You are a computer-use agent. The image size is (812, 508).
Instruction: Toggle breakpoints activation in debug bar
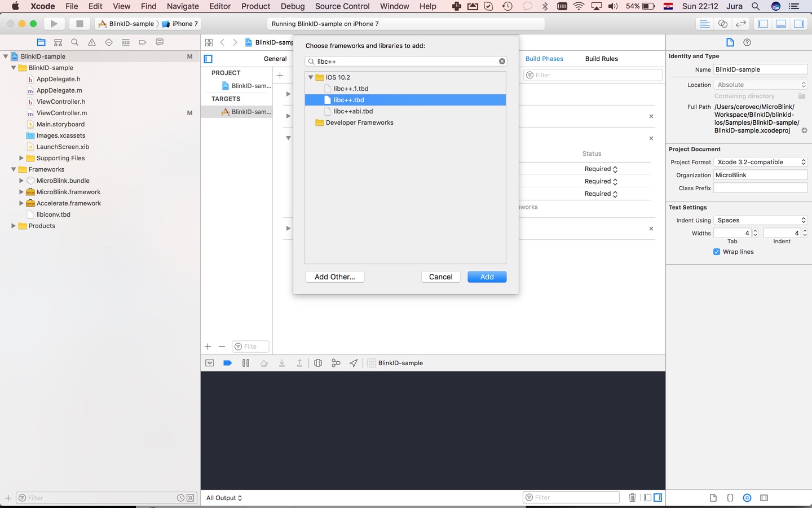click(x=228, y=363)
